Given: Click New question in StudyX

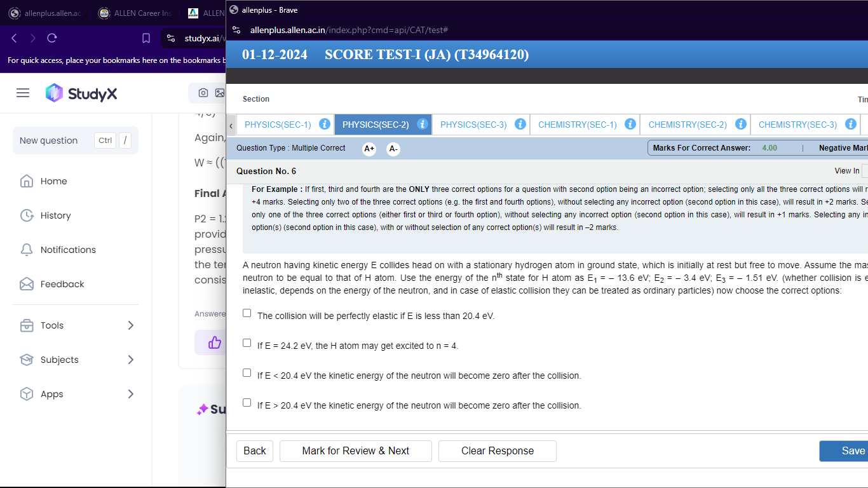Looking at the screenshot, I should pos(76,140).
